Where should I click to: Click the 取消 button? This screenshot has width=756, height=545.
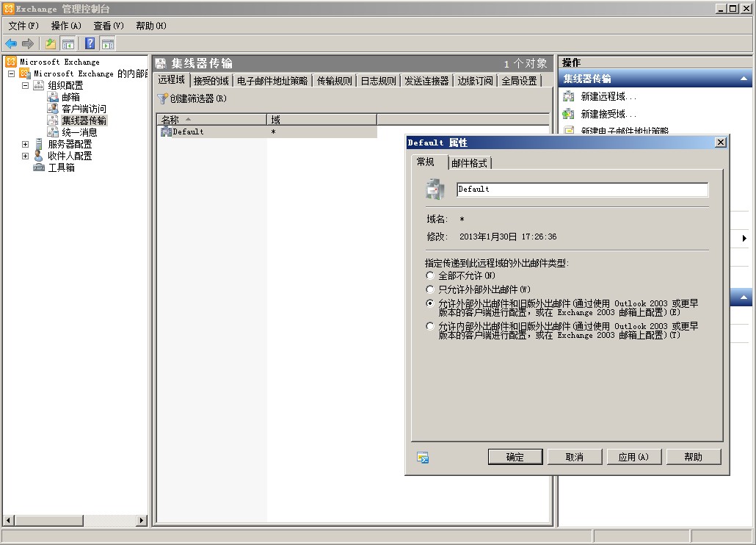(574, 457)
